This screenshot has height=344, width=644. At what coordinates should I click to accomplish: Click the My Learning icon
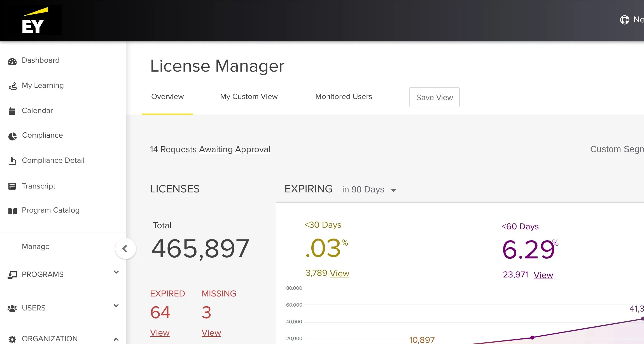(13, 86)
